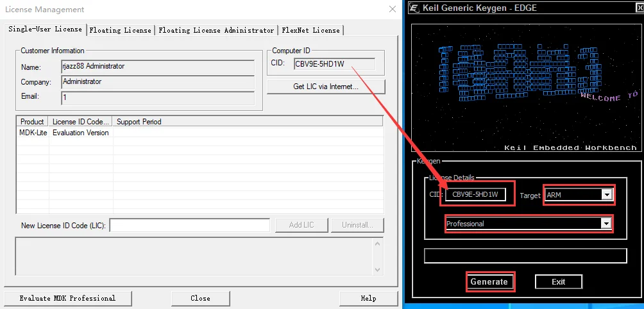This screenshot has height=309, width=644.
Task: Open Help in License Management
Action: [x=368, y=298]
